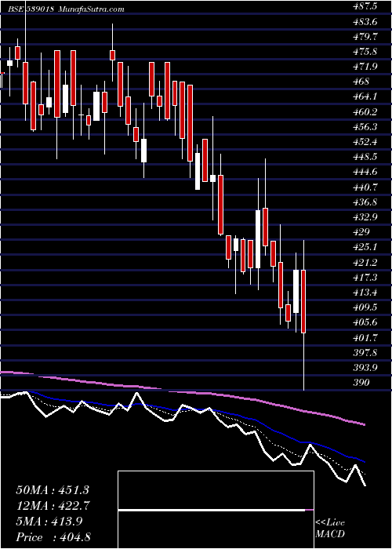Click the 483.6 price axis label
The height and width of the screenshot is (549, 392).
[365, 22]
